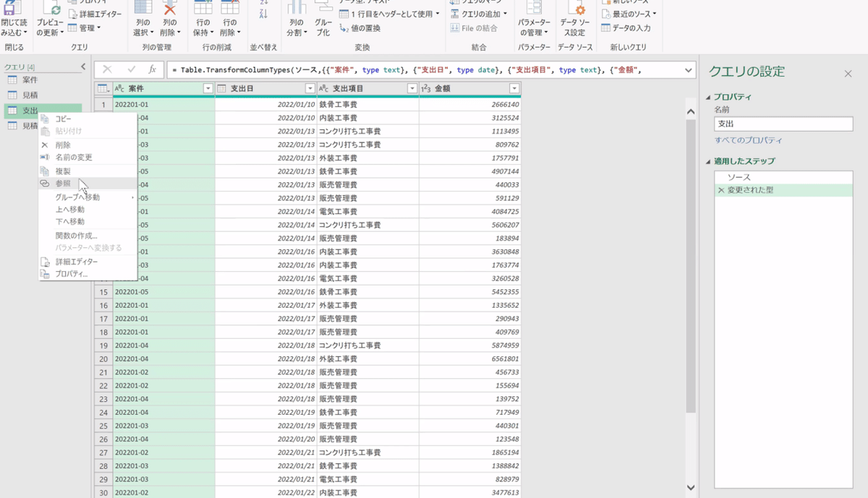Click scroll-down arrow of data grid

(690, 488)
